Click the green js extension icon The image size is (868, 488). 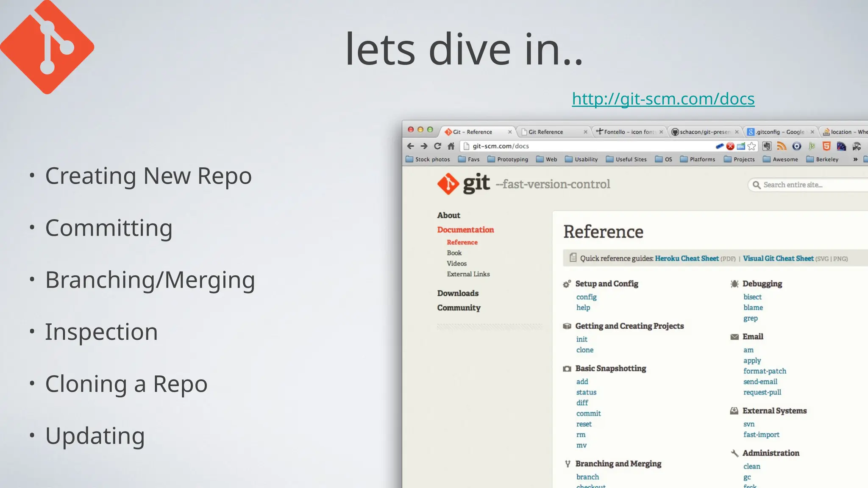tap(812, 146)
